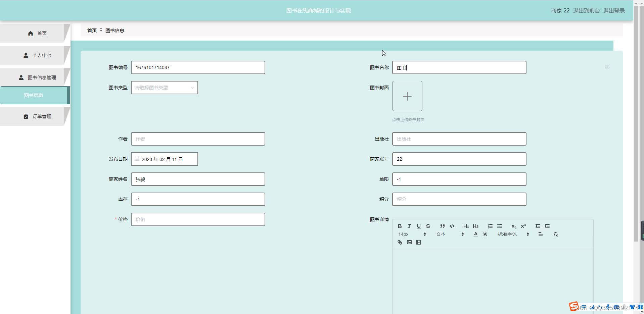This screenshot has width=644, height=314.
Task: Focus the 出版社 input field
Action: 459,139
